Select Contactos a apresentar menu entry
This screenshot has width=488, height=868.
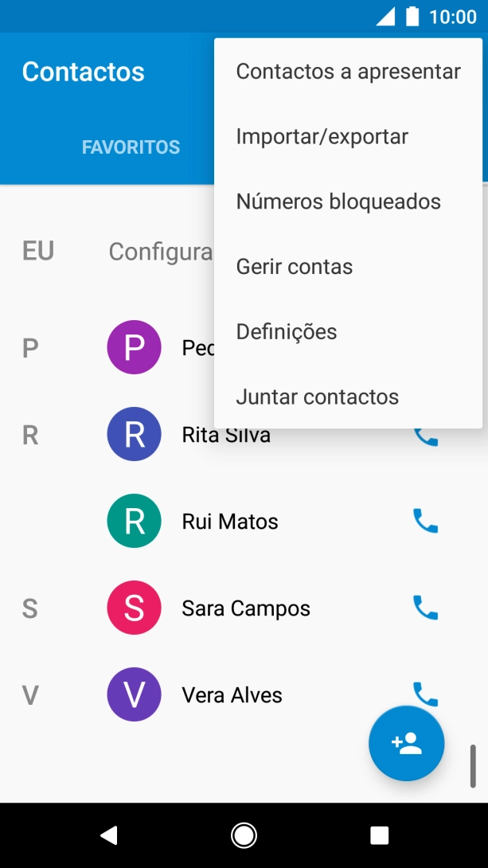[x=348, y=71]
